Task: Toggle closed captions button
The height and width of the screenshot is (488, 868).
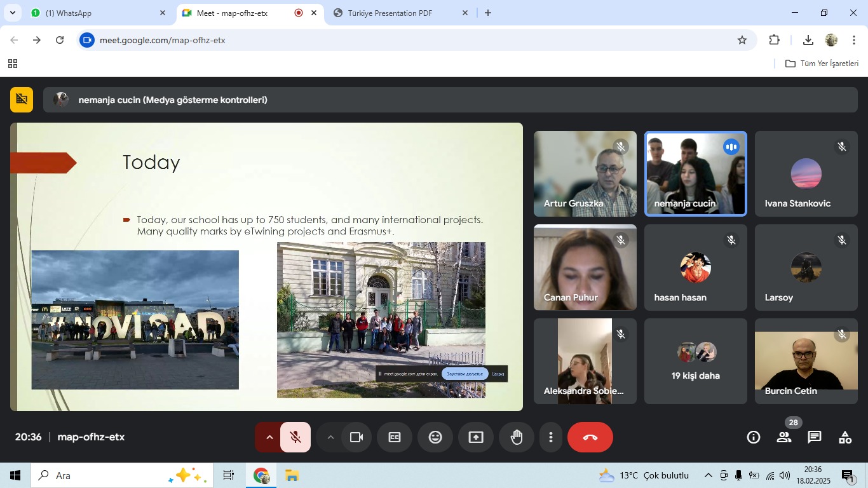Action: (x=395, y=437)
